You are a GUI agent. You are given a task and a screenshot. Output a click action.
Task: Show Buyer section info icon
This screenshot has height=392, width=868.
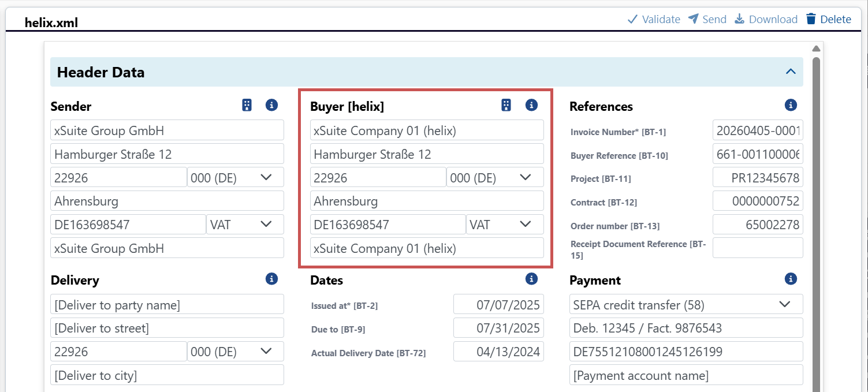pos(531,105)
